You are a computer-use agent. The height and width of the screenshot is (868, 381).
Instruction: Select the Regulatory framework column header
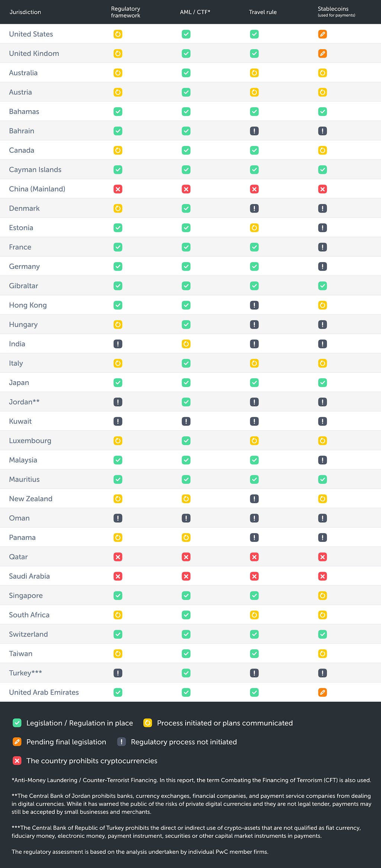126,12
